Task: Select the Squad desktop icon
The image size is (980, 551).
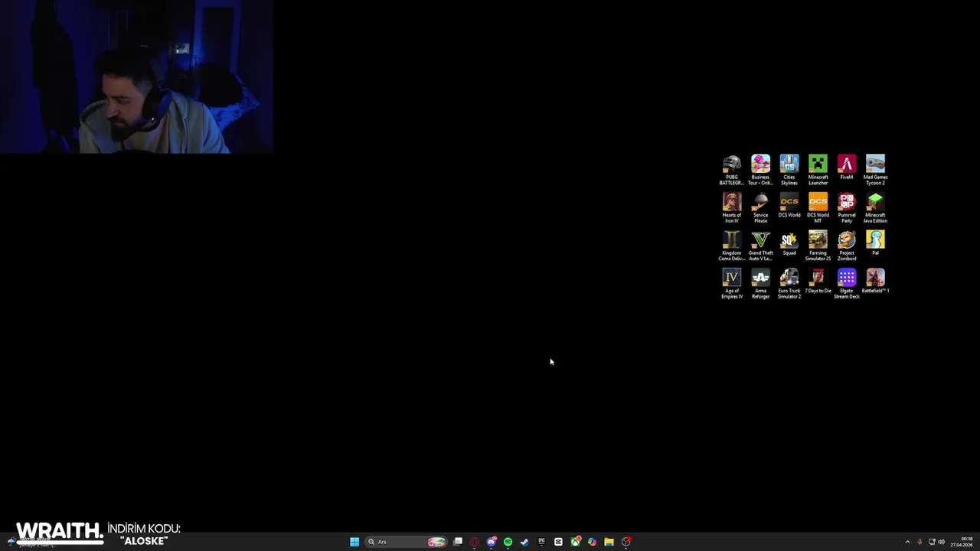Action: click(789, 243)
